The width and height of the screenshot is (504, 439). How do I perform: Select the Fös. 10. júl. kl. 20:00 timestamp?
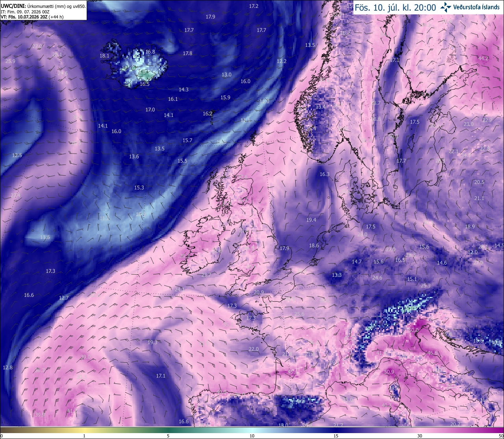(395, 7)
